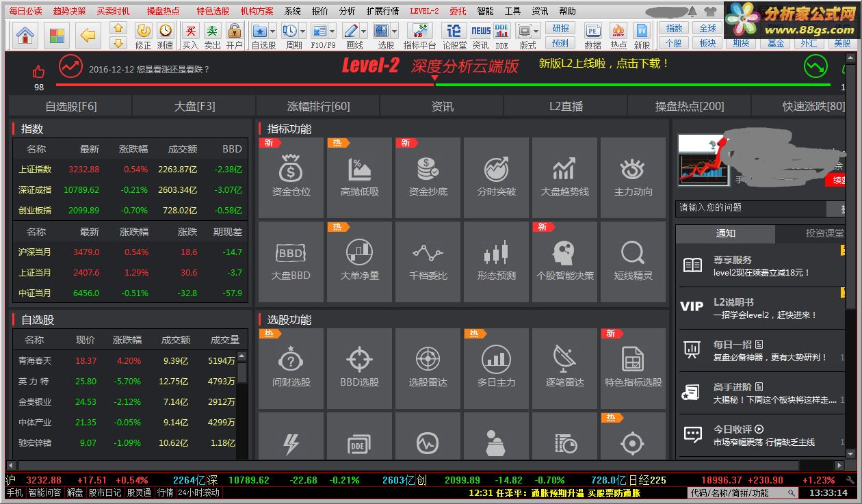Open the 尊享服务 notification
This screenshot has width=862, height=504.
[x=761, y=265]
